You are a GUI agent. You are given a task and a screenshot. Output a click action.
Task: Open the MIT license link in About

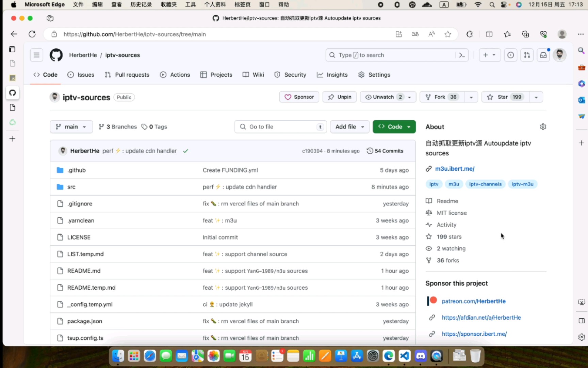tap(452, 213)
